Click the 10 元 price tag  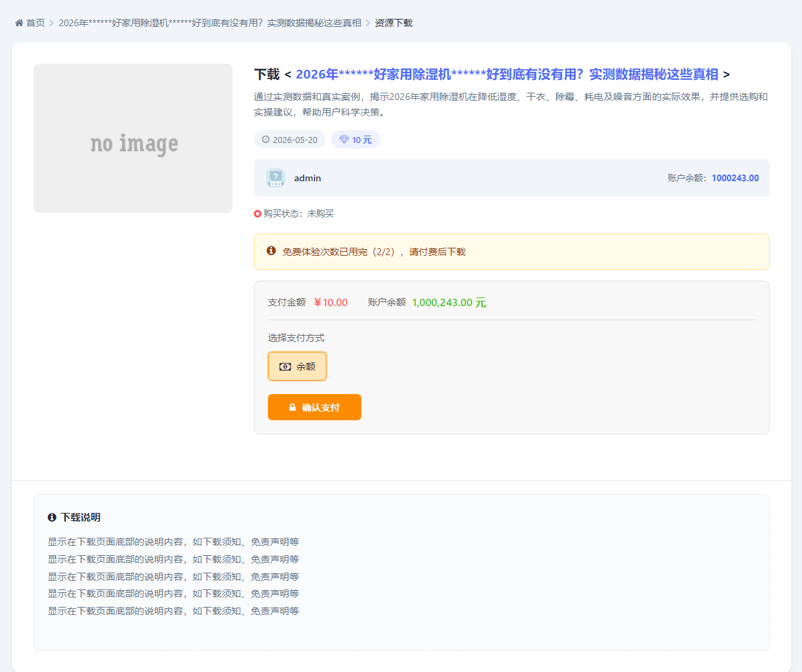[355, 140]
